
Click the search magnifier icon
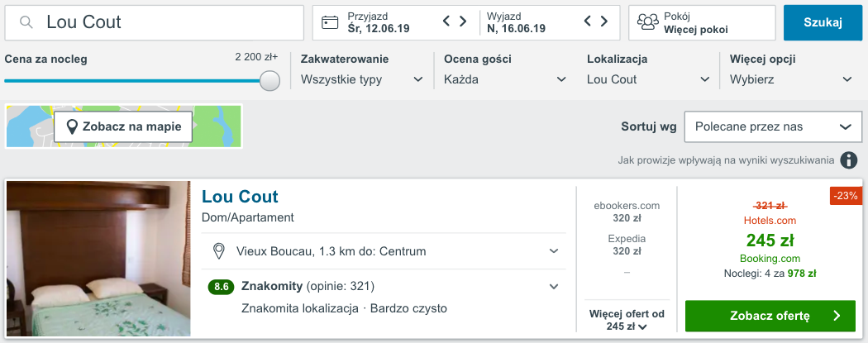tap(26, 22)
